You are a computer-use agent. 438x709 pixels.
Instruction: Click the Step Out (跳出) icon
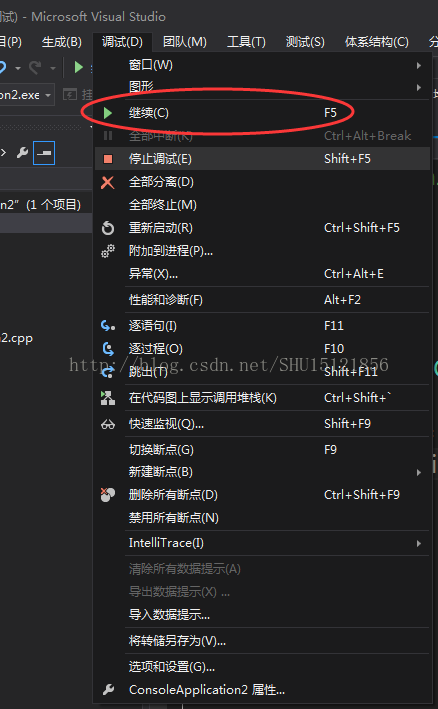click(x=108, y=372)
